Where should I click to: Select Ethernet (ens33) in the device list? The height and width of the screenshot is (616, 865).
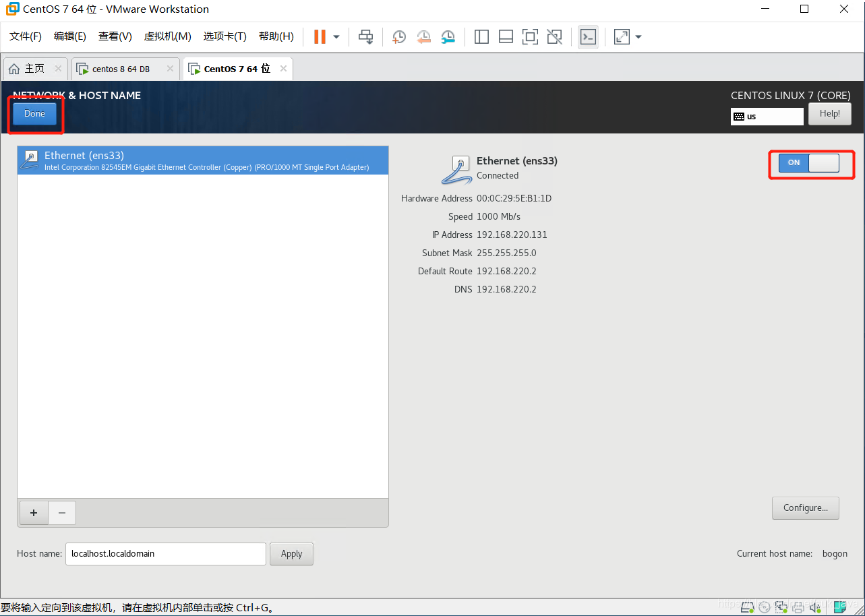point(203,160)
